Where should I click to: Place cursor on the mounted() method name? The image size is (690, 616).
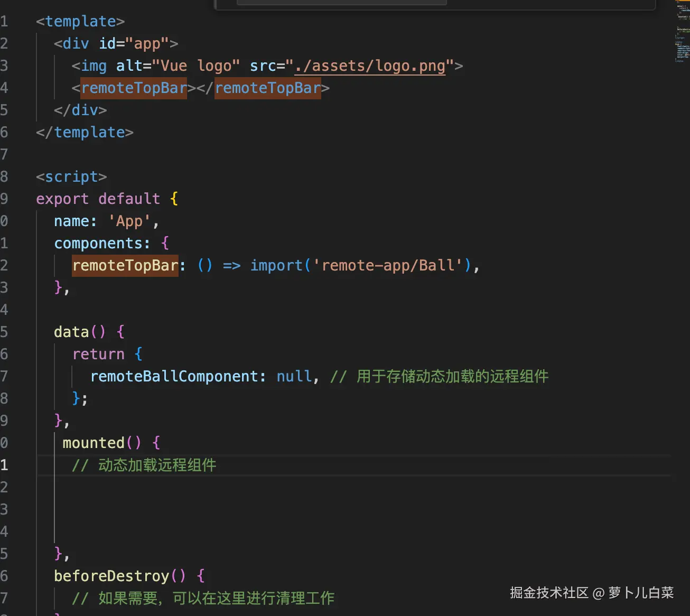[94, 443]
